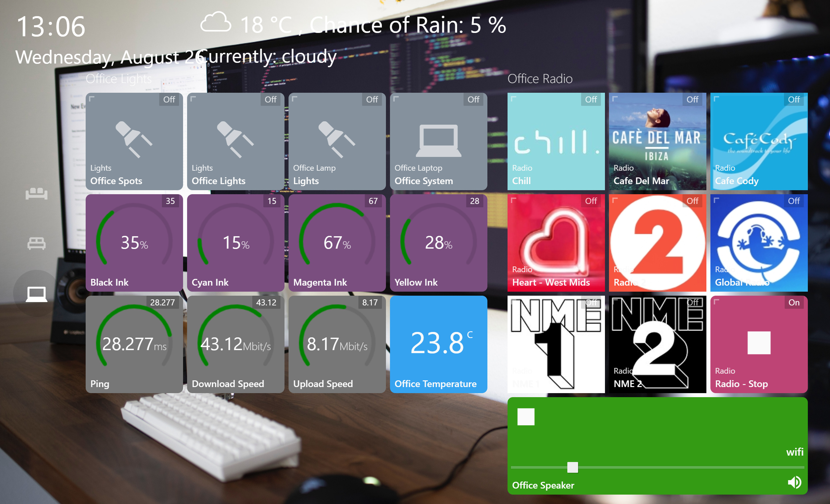
Task: Select the laptop office sidebar icon
Action: tap(36, 294)
